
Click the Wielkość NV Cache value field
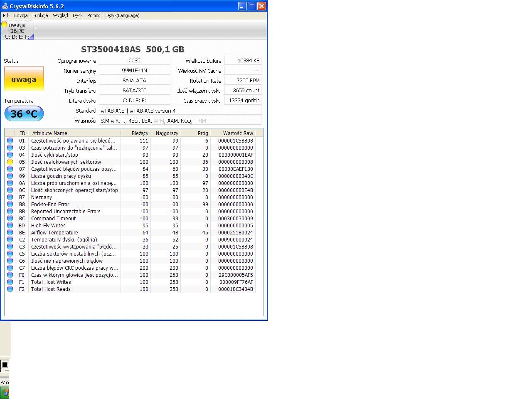(x=243, y=70)
